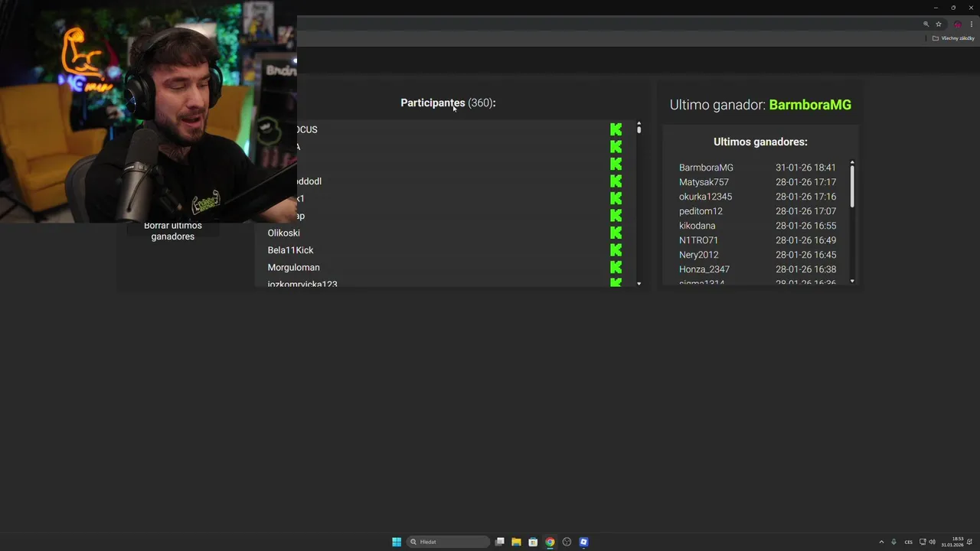Click the 'Participantes (360):' heading

[448, 103]
